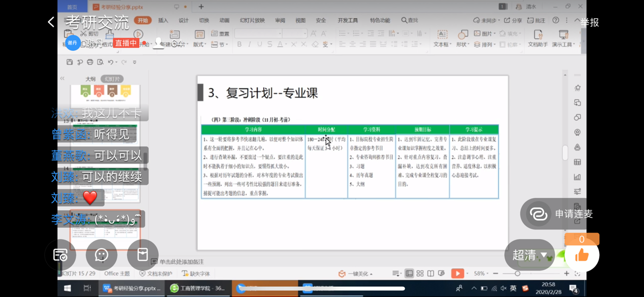
Task: Open the 幻灯片放映 slideshow tab
Action: [252, 20]
